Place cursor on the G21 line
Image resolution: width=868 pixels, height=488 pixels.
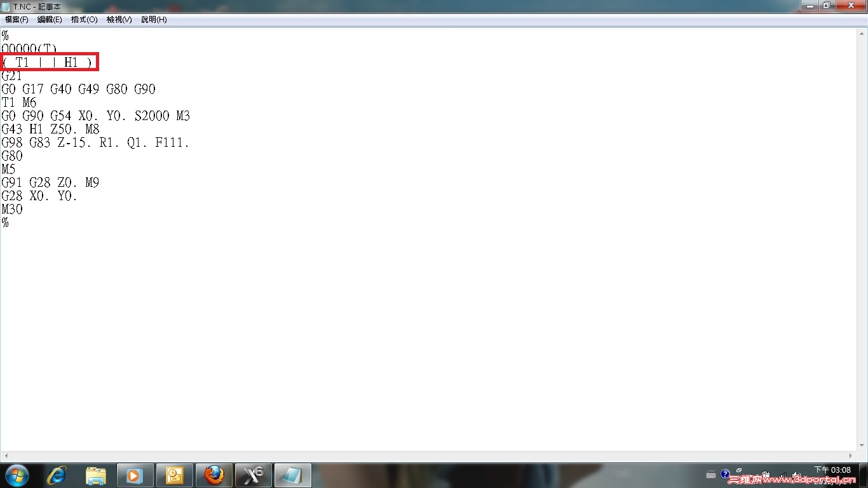[11, 76]
